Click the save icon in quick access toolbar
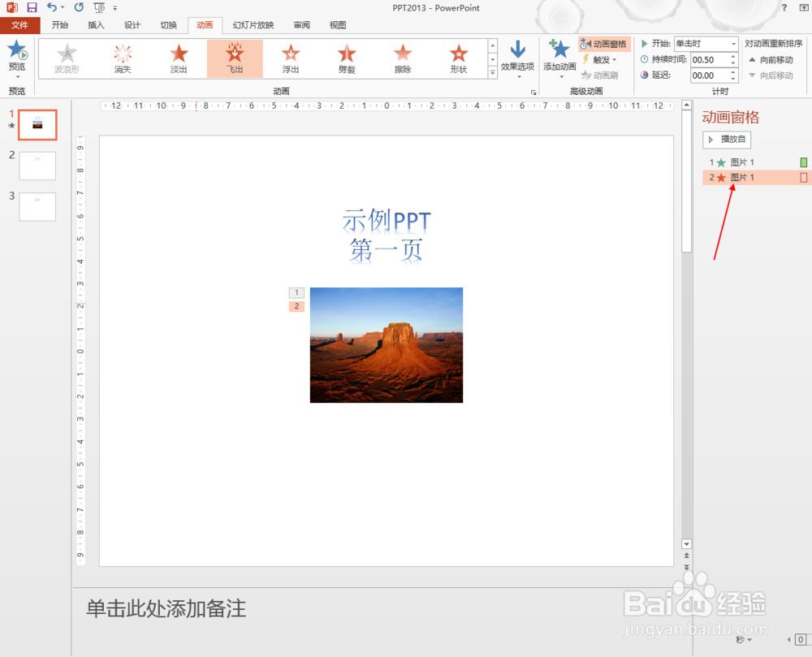This screenshot has width=812, height=657. tap(32, 7)
